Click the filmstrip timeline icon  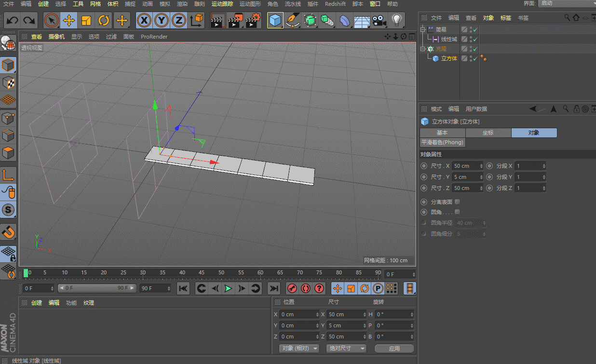click(410, 288)
